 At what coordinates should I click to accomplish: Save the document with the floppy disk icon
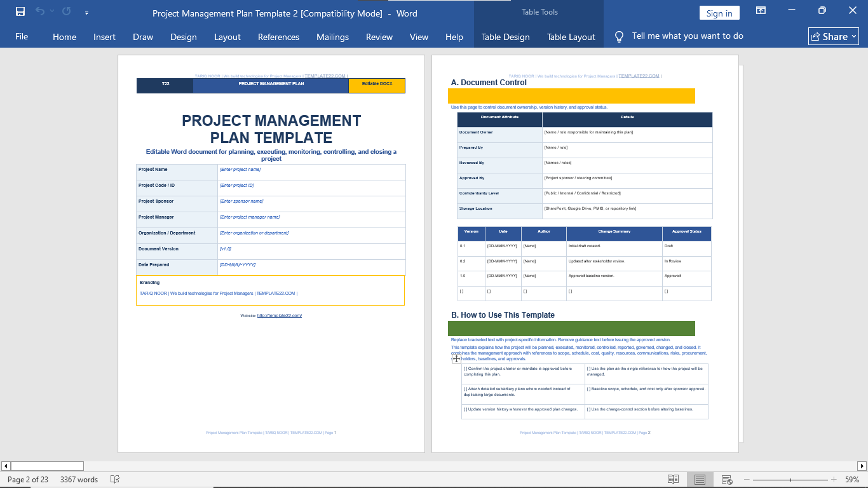coord(20,11)
